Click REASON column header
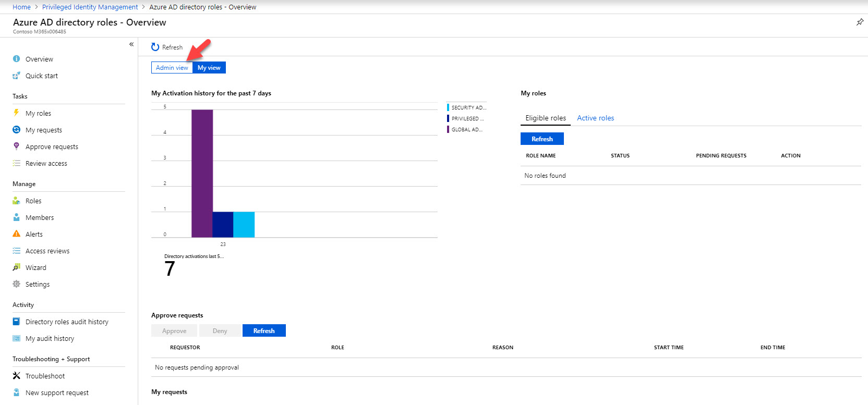Screen dimensions: 868x405 pos(503,348)
